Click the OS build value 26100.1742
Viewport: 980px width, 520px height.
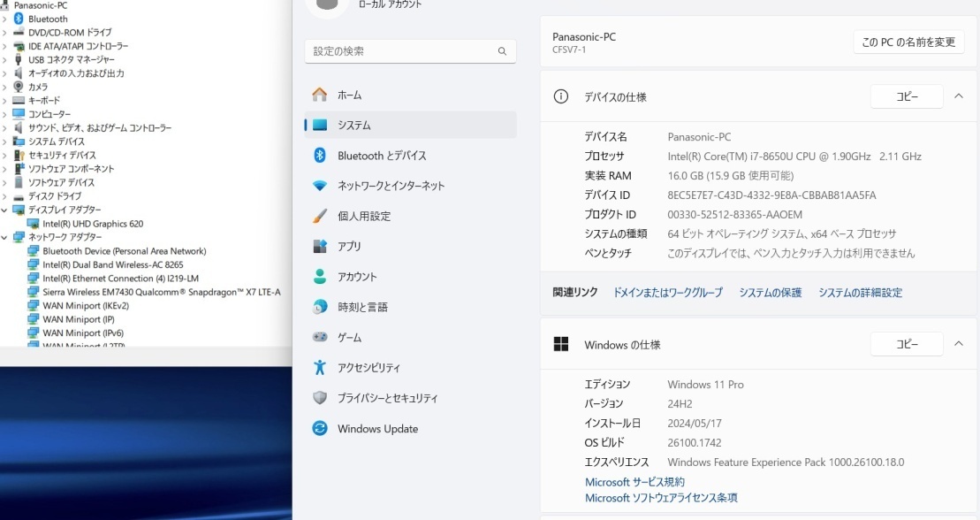click(x=695, y=442)
